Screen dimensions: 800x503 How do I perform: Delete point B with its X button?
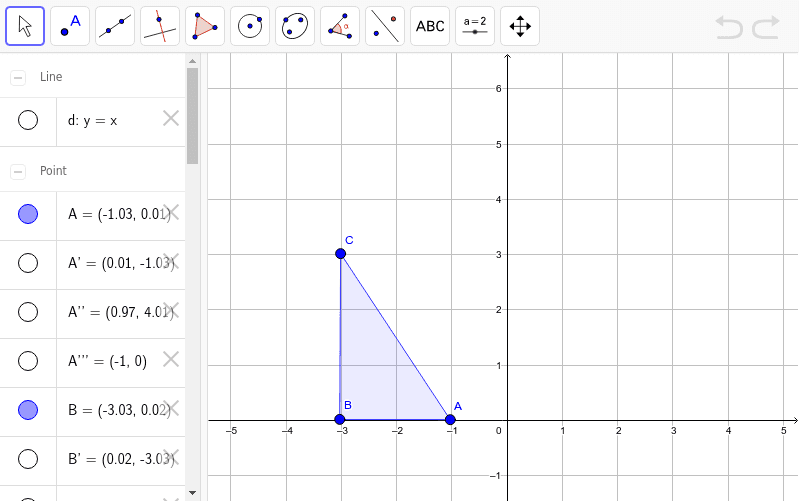[x=172, y=408]
